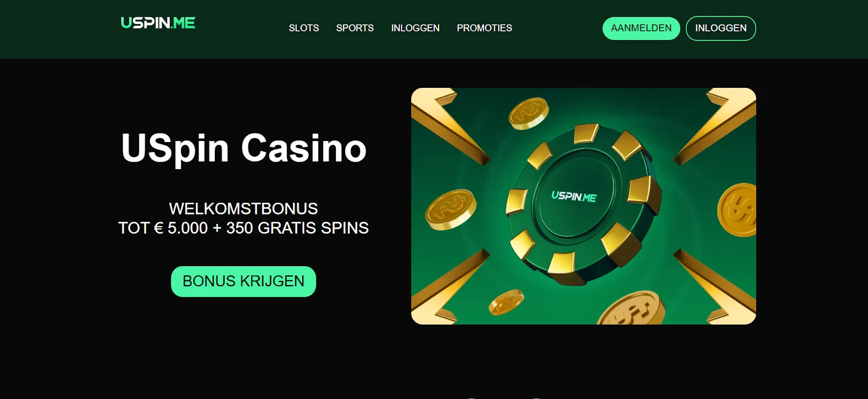Click small coin below the chip's left
Screen dimensions: 868x399
[x=506, y=303]
